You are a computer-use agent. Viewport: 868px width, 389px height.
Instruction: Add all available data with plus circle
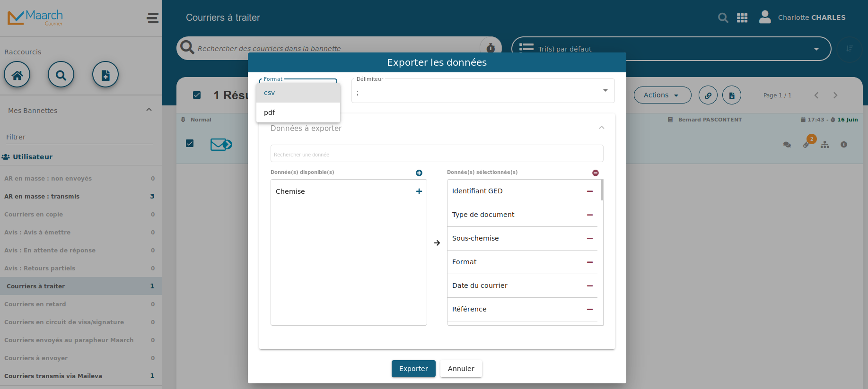(x=419, y=173)
